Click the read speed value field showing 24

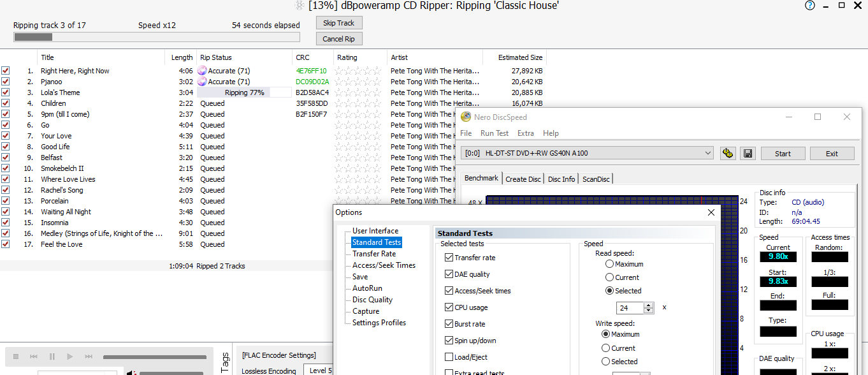pyautogui.click(x=630, y=308)
